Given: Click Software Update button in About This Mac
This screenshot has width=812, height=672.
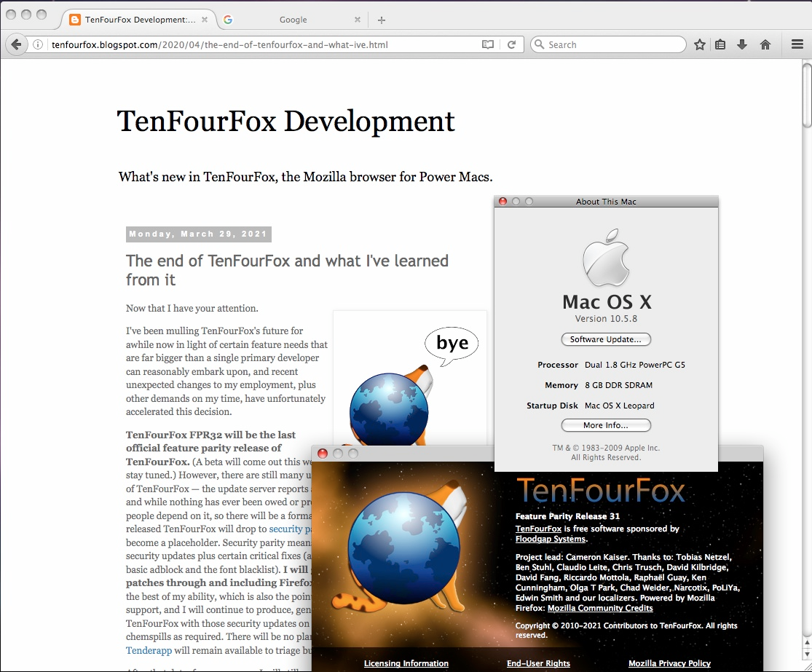Looking at the screenshot, I should pos(606,339).
